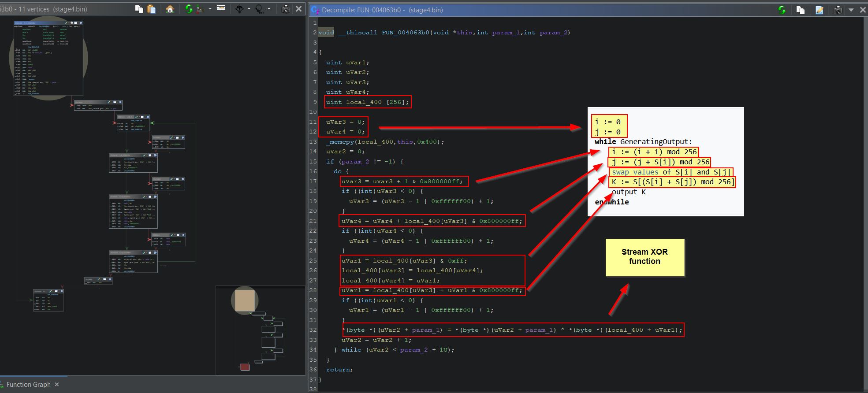Select the large entry block in the graph

[x=48, y=58]
